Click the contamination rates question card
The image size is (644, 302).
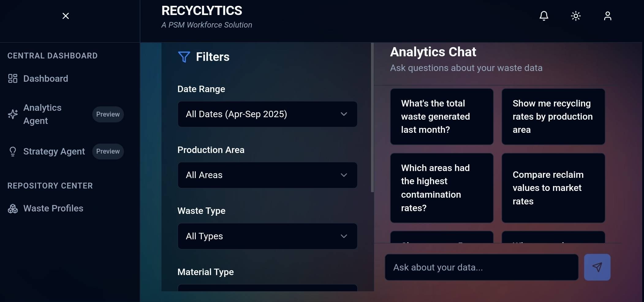[x=441, y=188]
